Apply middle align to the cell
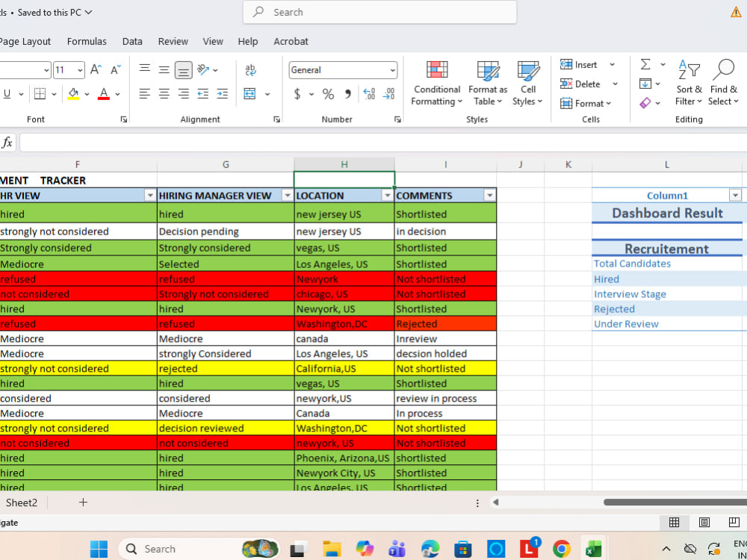 click(x=164, y=70)
